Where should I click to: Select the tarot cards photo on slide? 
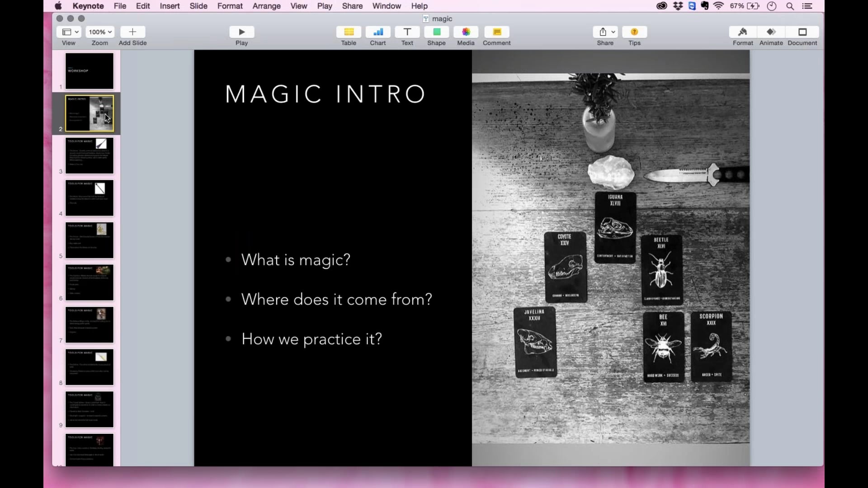tap(611, 258)
